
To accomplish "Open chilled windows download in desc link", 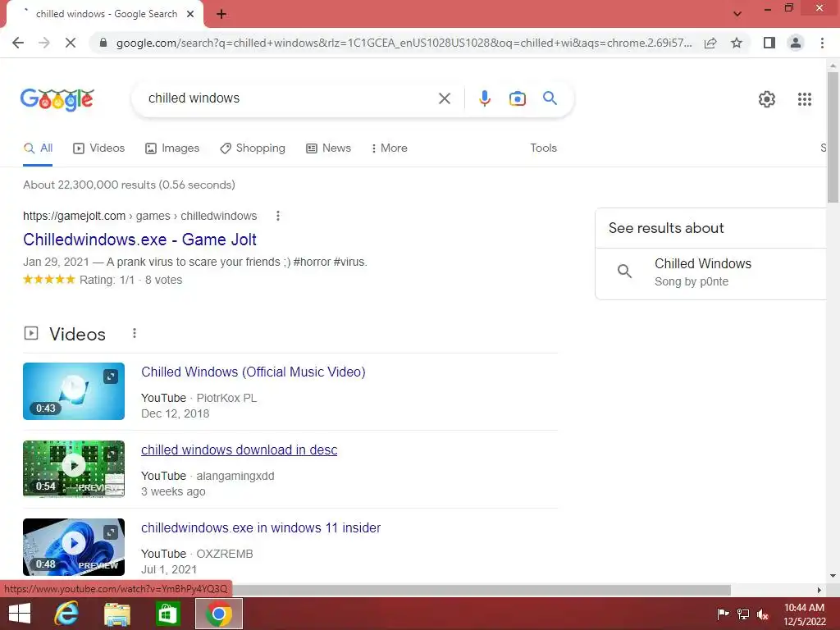I will [x=239, y=450].
